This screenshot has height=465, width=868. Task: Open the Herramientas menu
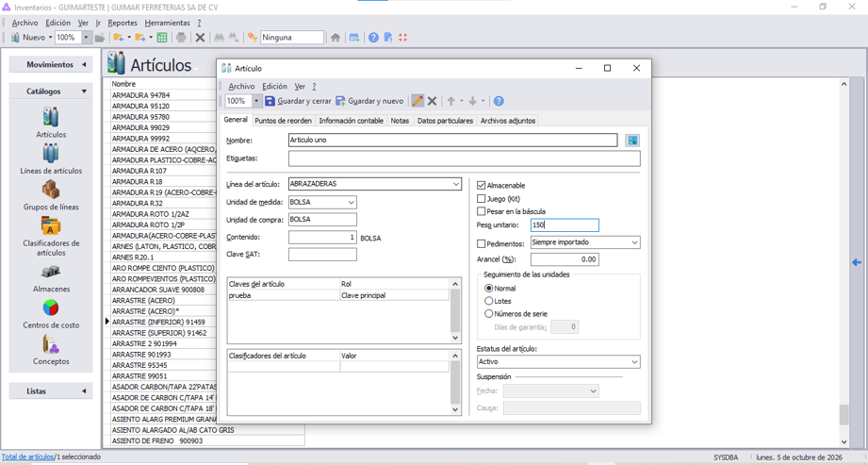coord(167,23)
